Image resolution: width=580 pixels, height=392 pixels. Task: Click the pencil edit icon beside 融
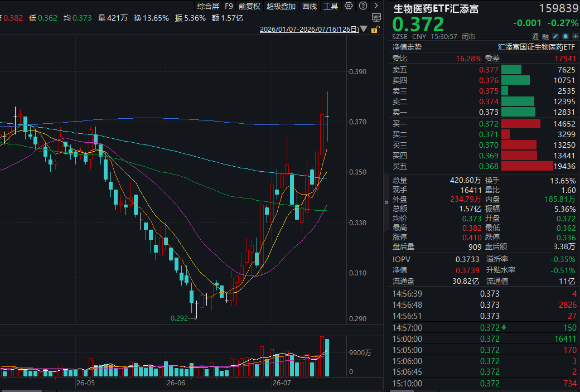tap(555, 36)
